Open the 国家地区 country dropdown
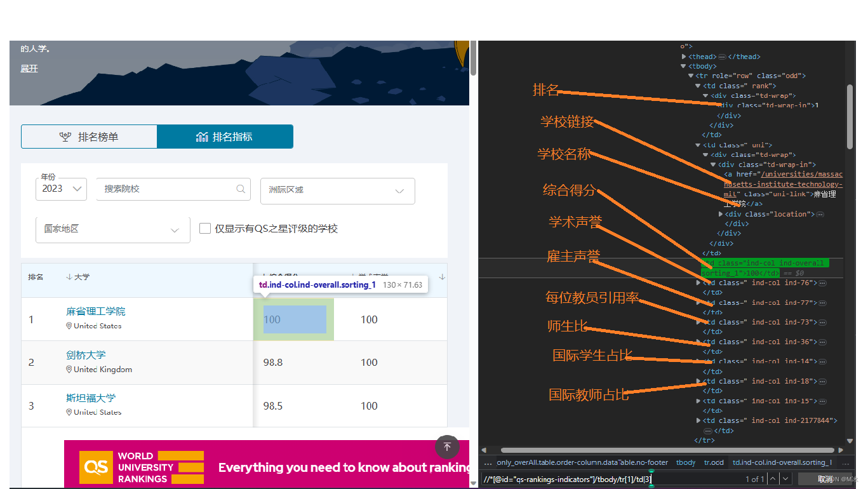 [x=112, y=229]
